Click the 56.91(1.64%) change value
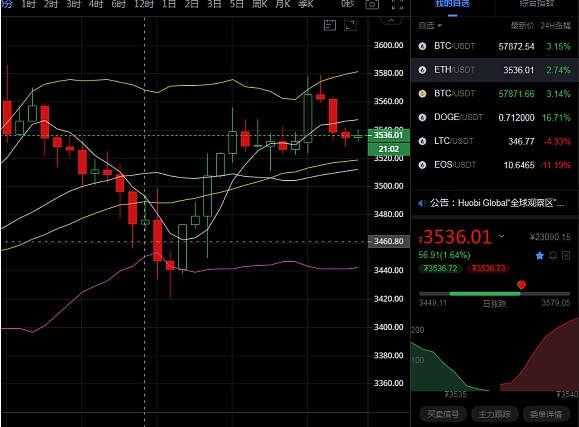Image resolution: width=579 pixels, height=427 pixels. 444,255
